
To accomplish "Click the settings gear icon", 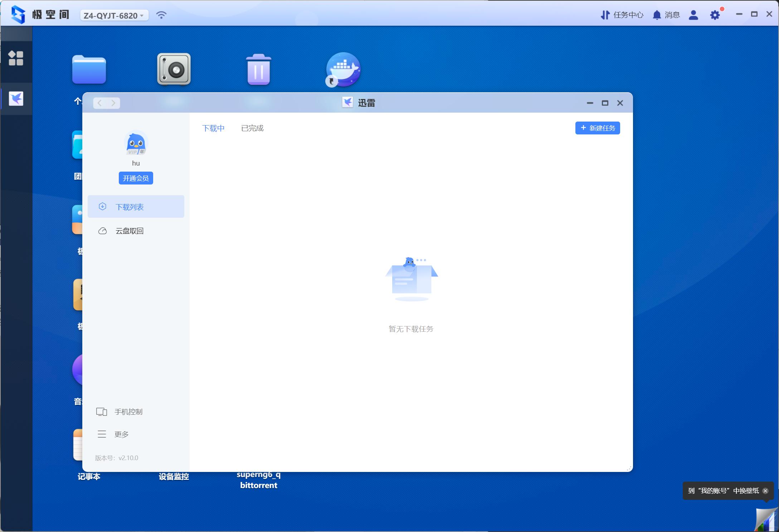I will tap(715, 15).
